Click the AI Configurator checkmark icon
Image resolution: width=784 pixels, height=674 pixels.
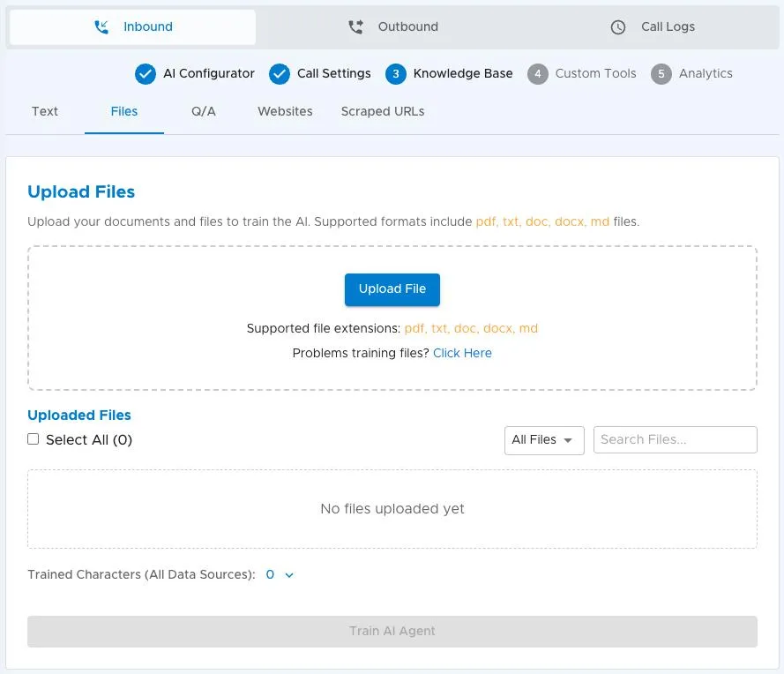(x=145, y=74)
